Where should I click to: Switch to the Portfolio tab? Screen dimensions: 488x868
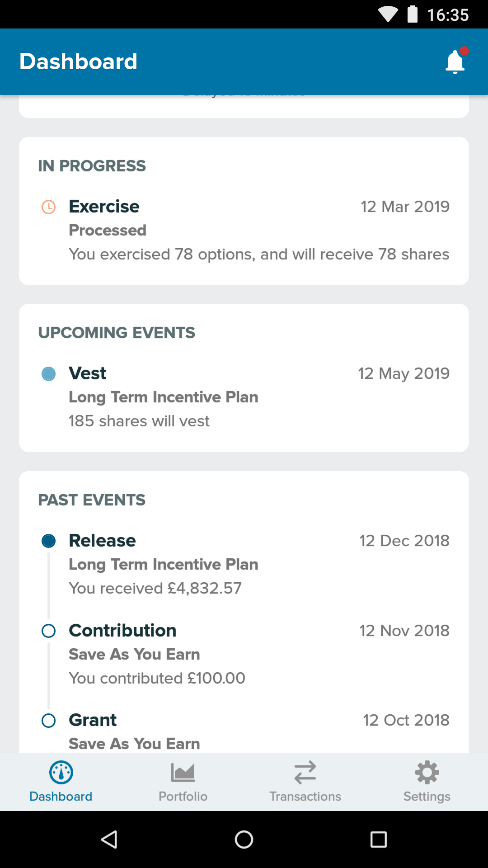coord(183,782)
